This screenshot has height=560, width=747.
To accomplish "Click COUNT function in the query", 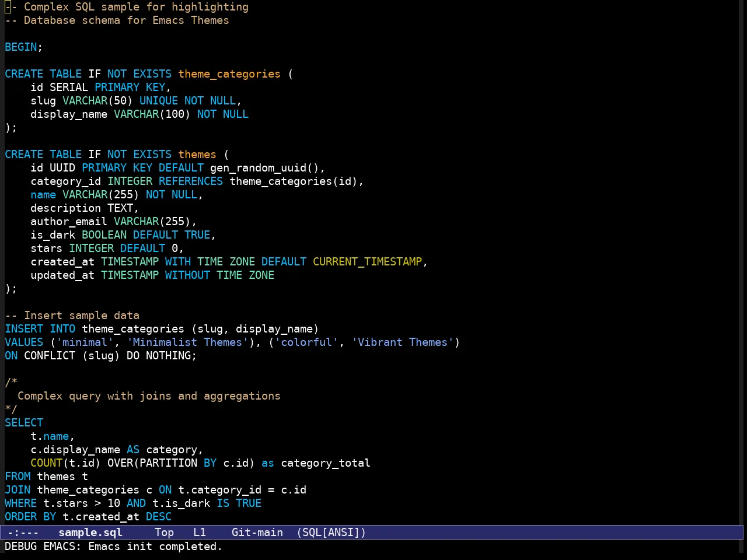I will 47,463.
